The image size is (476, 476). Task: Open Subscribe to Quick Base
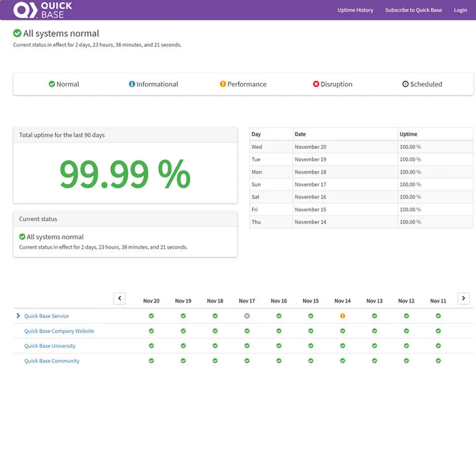(x=413, y=10)
